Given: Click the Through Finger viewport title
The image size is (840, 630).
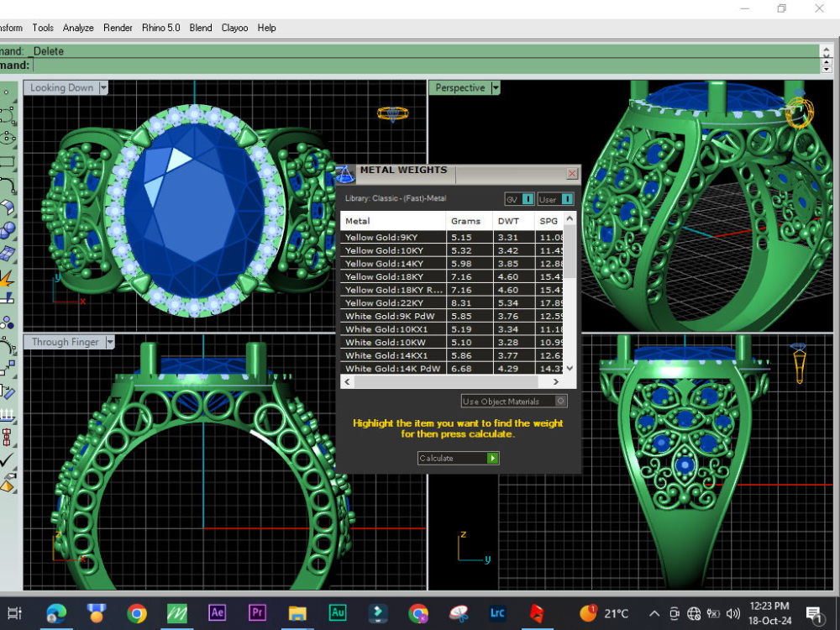Looking at the screenshot, I should coord(66,342).
